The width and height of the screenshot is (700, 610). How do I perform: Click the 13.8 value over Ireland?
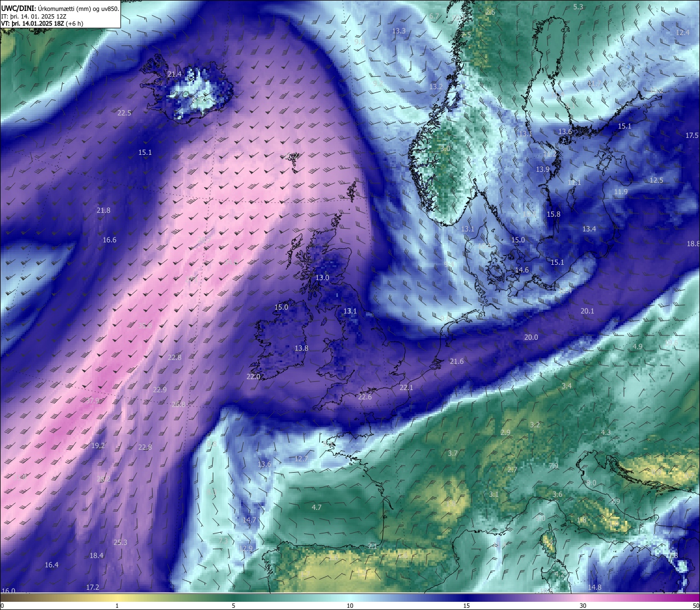click(301, 348)
